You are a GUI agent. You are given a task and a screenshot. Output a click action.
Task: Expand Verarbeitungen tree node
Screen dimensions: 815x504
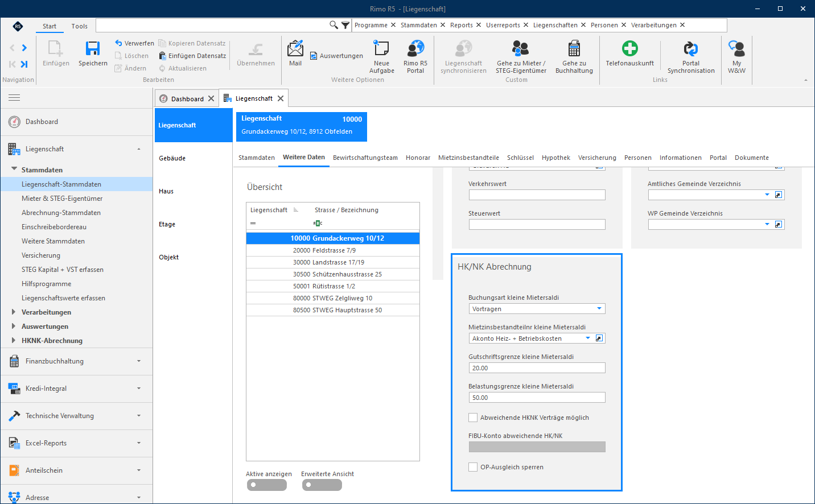[x=14, y=312]
